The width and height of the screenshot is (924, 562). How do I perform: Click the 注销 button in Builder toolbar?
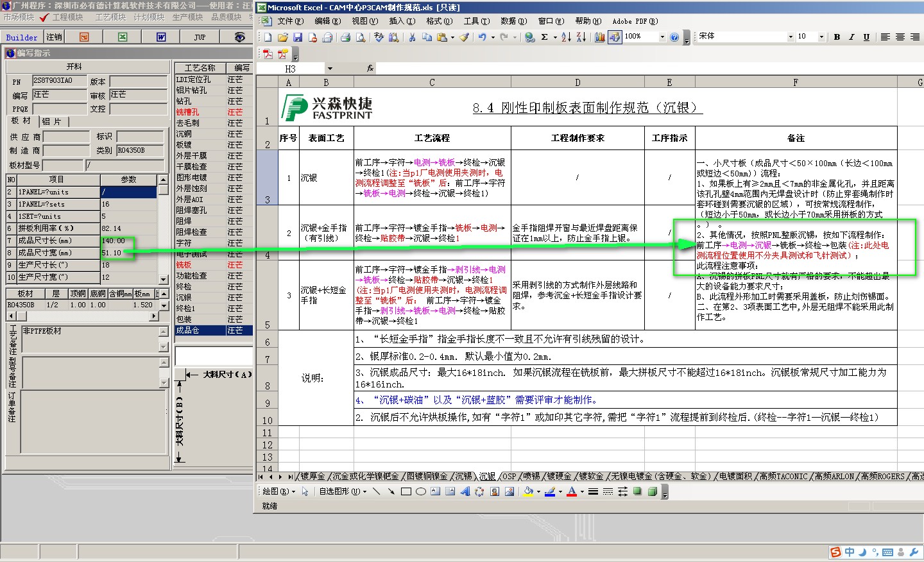point(55,37)
